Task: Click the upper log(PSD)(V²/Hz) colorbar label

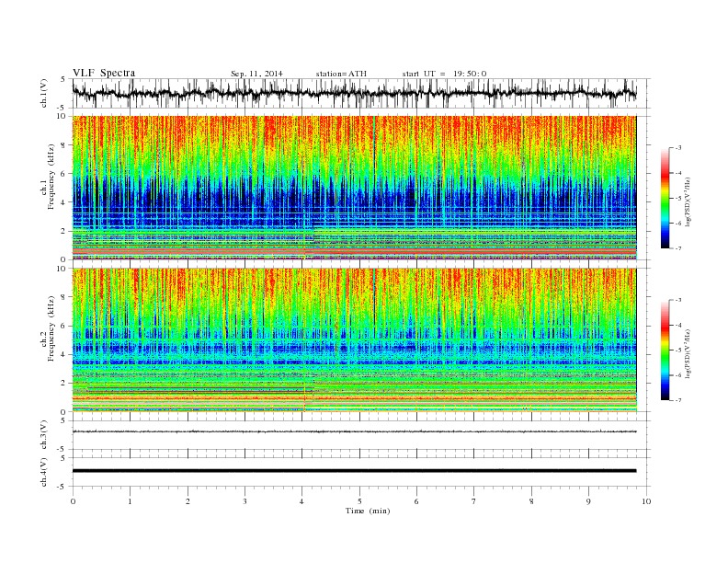Action: point(688,201)
